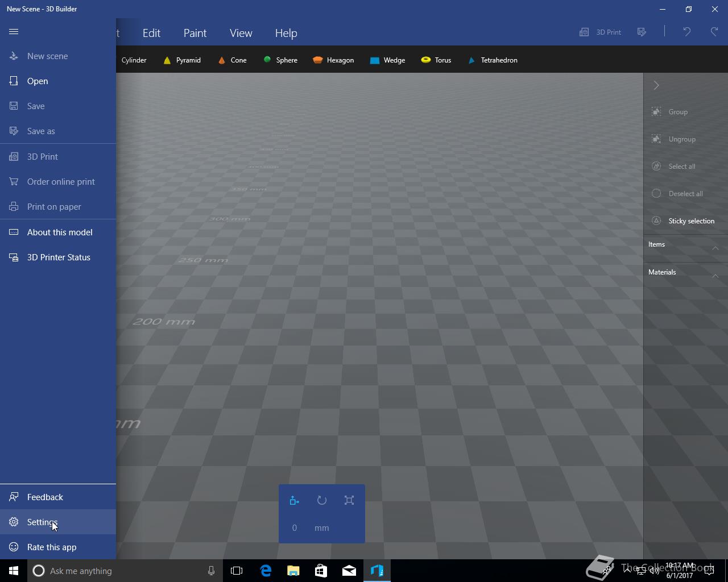Open the Action Center notifications icon
The width and height of the screenshot is (728, 582).
[709, 571]
